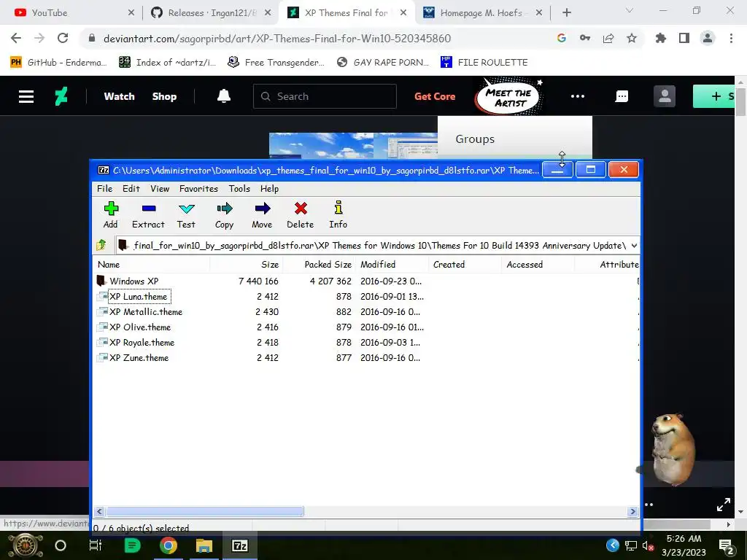
Task: Sort files by the Name column
Action: coord(152,264)
